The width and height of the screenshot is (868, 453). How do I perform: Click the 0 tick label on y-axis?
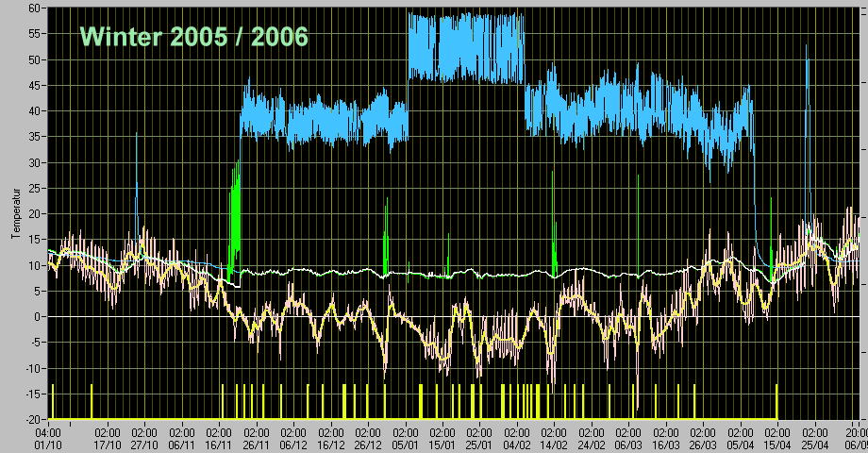tap(37, 317)
